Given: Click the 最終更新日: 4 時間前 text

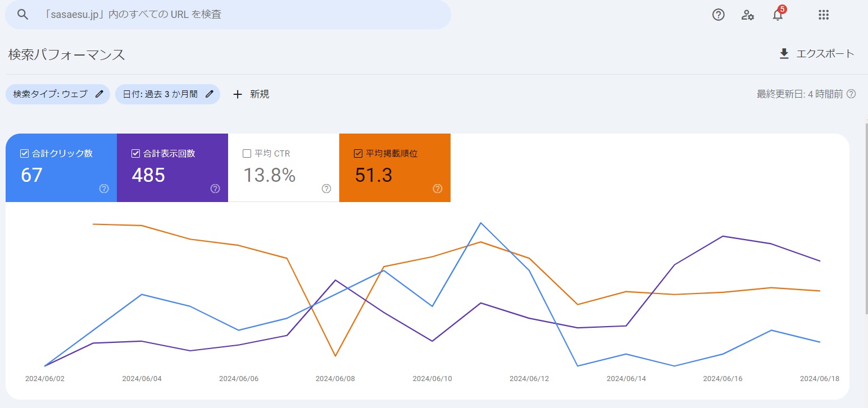Looking at the screenshot, I should pos(800,94).
